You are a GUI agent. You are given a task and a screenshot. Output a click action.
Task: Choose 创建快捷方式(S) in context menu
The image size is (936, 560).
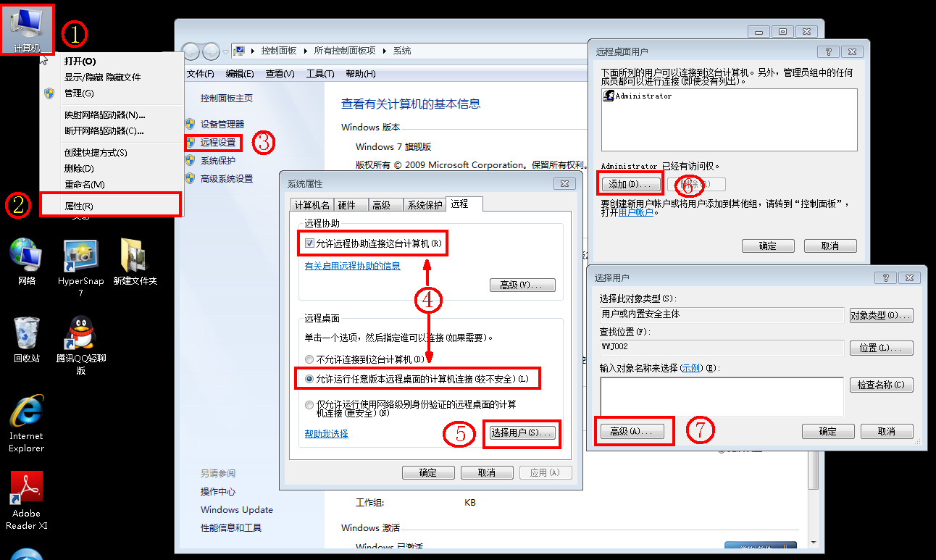(110, 152)
